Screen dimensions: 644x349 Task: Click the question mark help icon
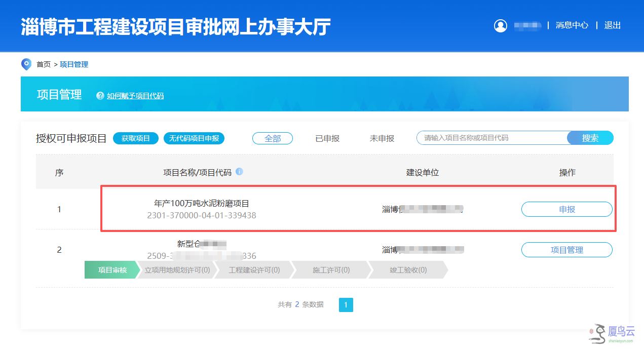coord(100,96)
